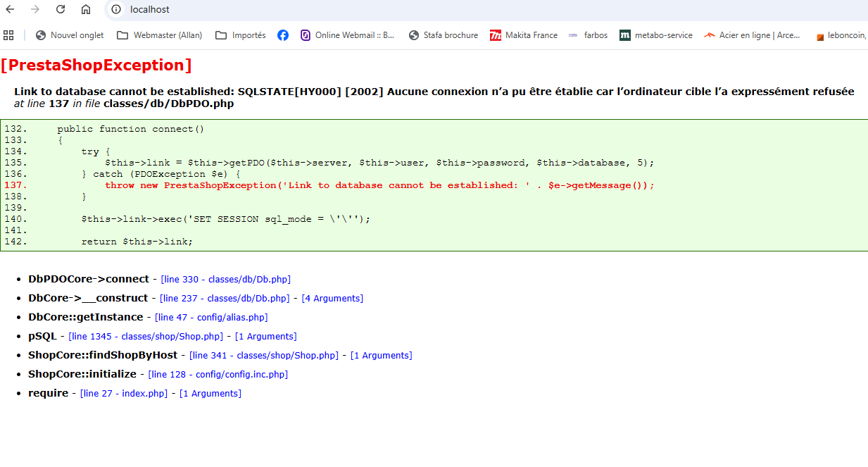Open line 128 config/config.inc.php link

(x=218, y=375)
